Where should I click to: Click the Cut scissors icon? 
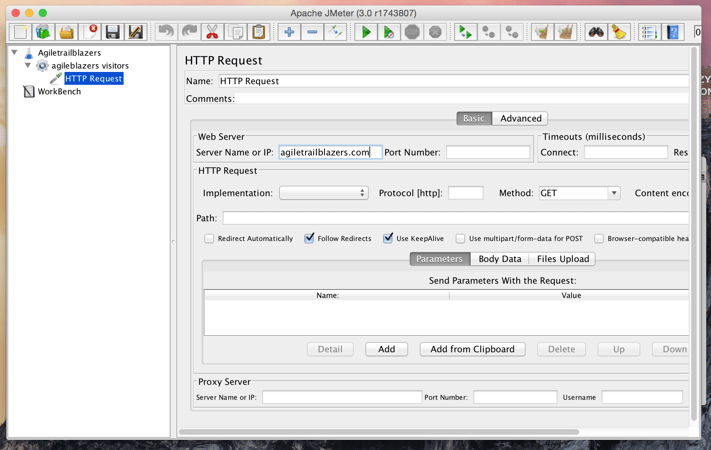coord(212,32)
